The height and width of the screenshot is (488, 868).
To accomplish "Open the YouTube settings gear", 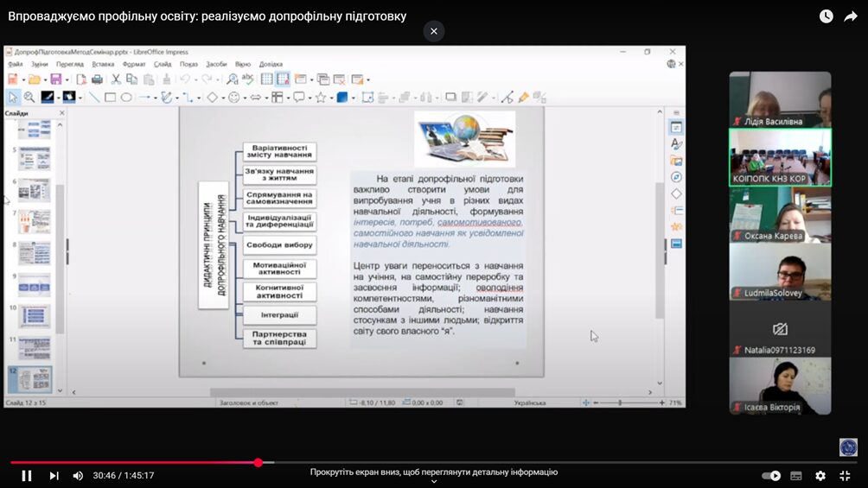I will point(820,476).
